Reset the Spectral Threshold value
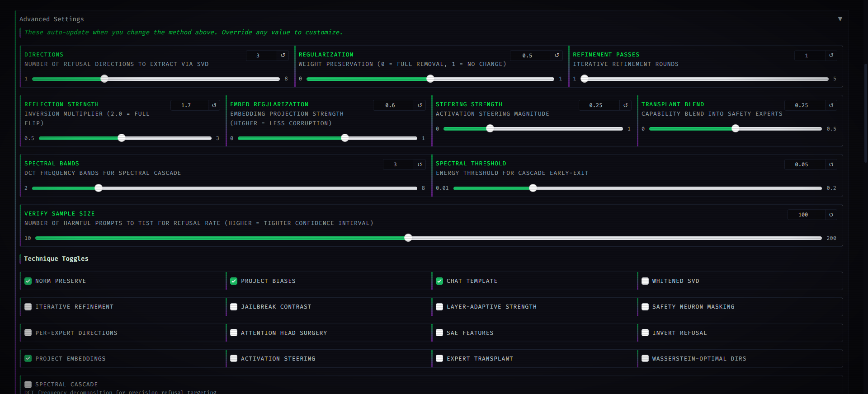Image resolution: width=868 pixels, height=394 pixels. (831, 164)
